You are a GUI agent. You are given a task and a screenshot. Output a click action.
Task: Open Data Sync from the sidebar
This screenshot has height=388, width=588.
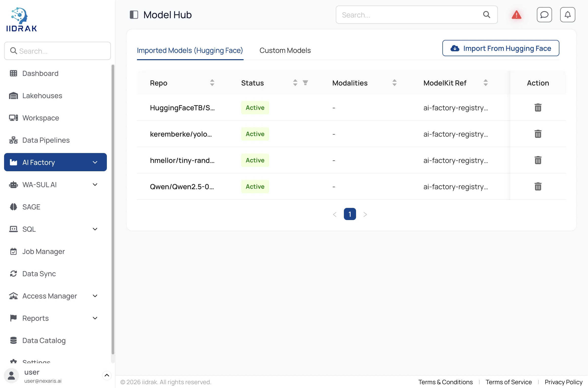click(55, 274)
